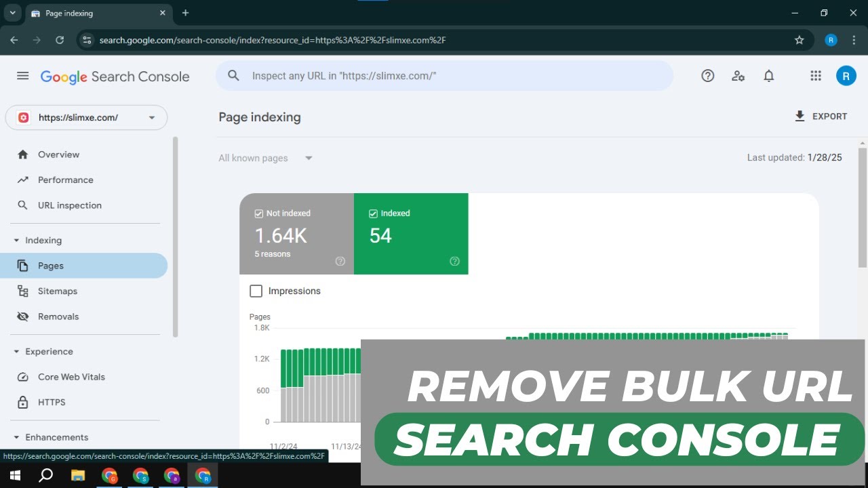The height and width of the screenshot is (488, 868).
Task: Click the Inspect any URL search field
Action: pos(444,76)
